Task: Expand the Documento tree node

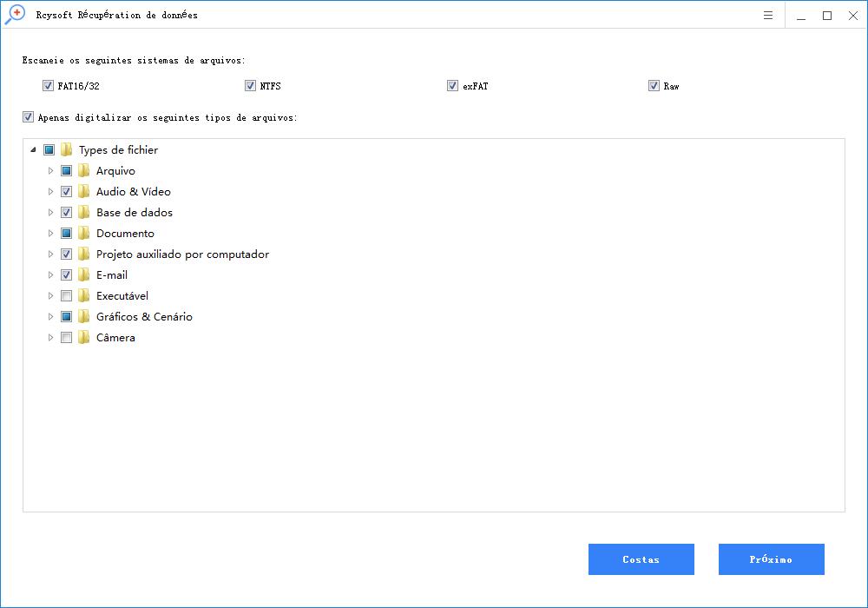Action: (x=50, y=233)
